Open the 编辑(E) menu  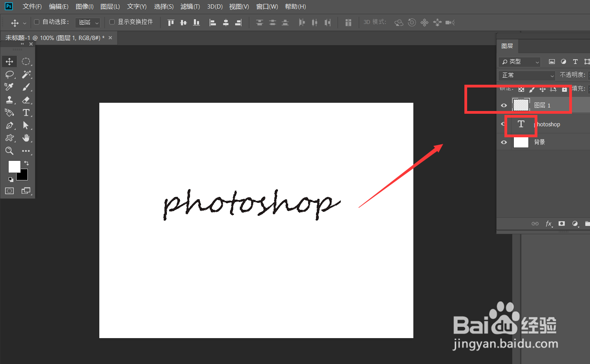58,7
